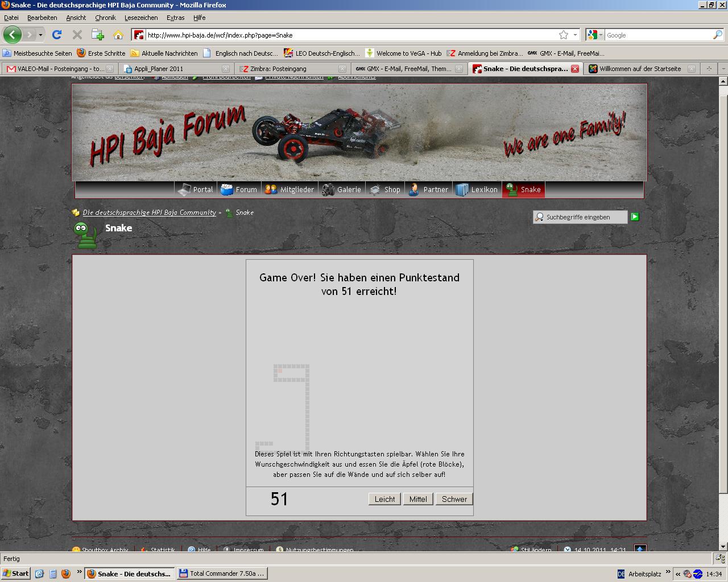Open the Mitglieder list
Screen dimensions: 728x582
[x=289, y=189]
